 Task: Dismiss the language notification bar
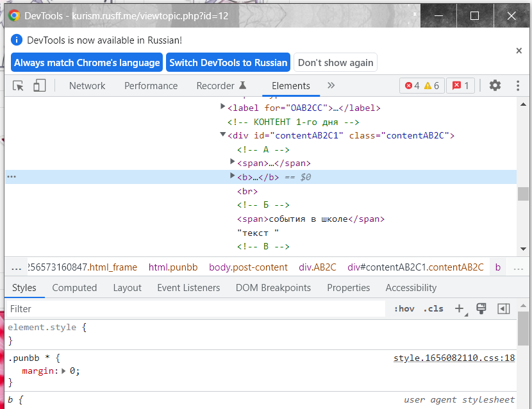pos(519,51)
